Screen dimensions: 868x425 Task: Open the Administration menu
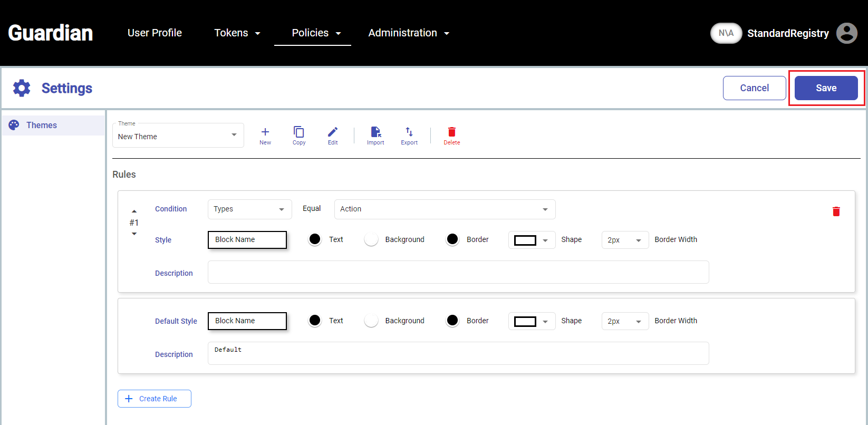tap(409, 33)
